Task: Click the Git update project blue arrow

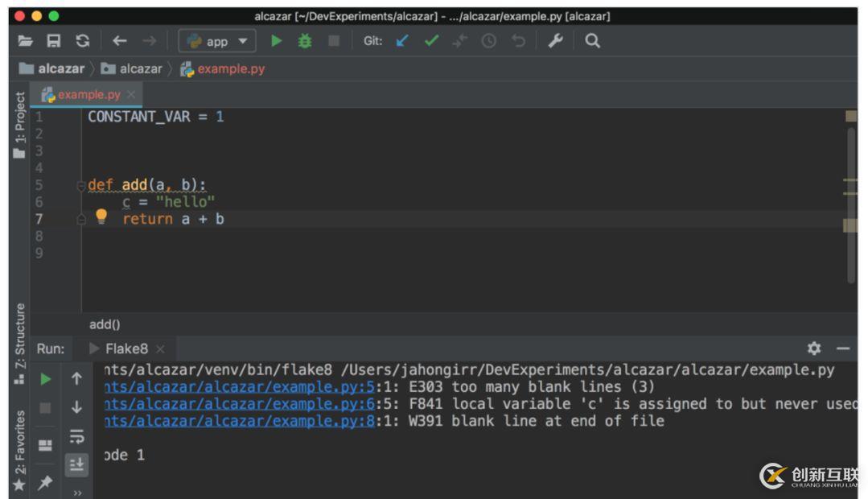Action: click(x=402, y=41)
